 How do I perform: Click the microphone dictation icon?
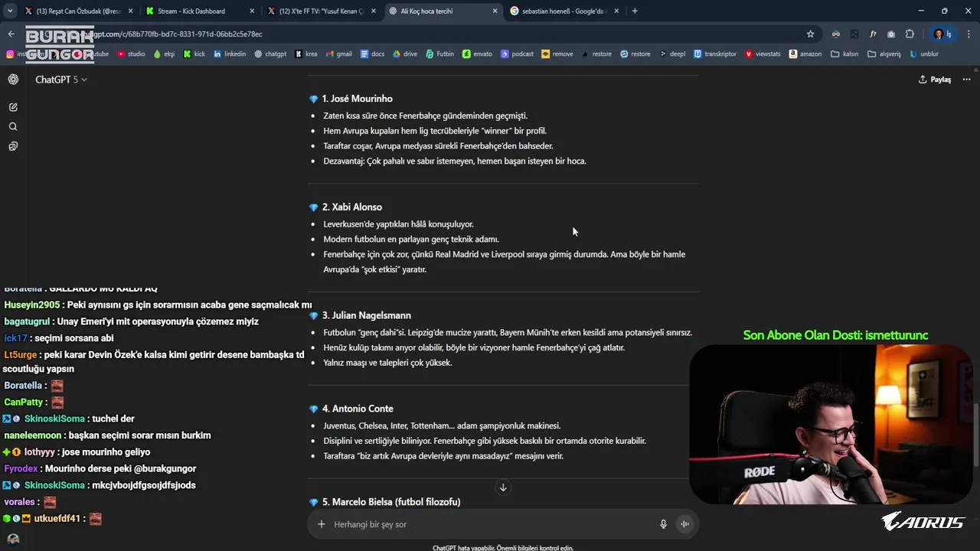tap(664, 524)
